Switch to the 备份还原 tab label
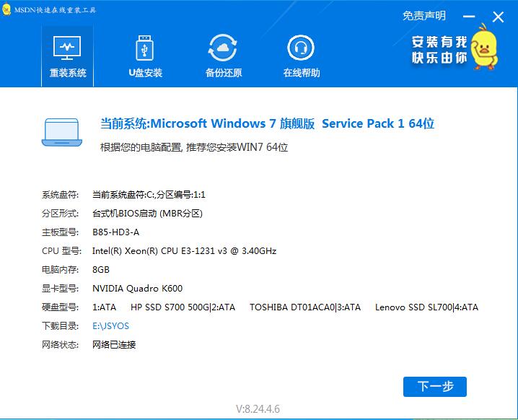 tap(224, 73)
